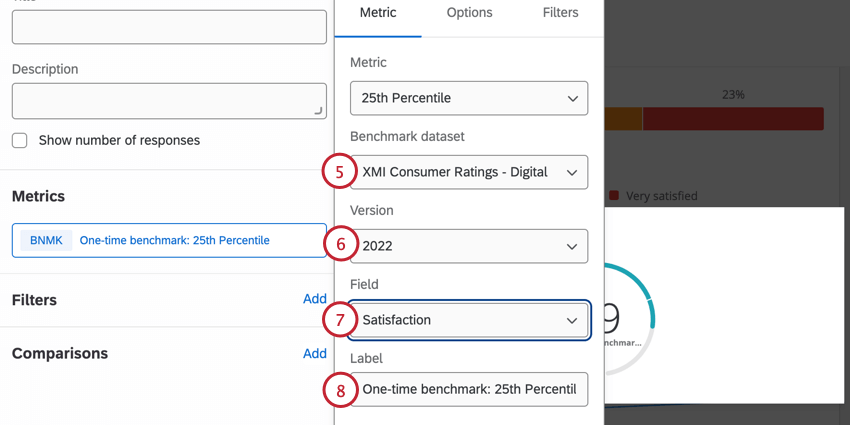Expand the Benchmark dataset dropdown

[468, 172]
